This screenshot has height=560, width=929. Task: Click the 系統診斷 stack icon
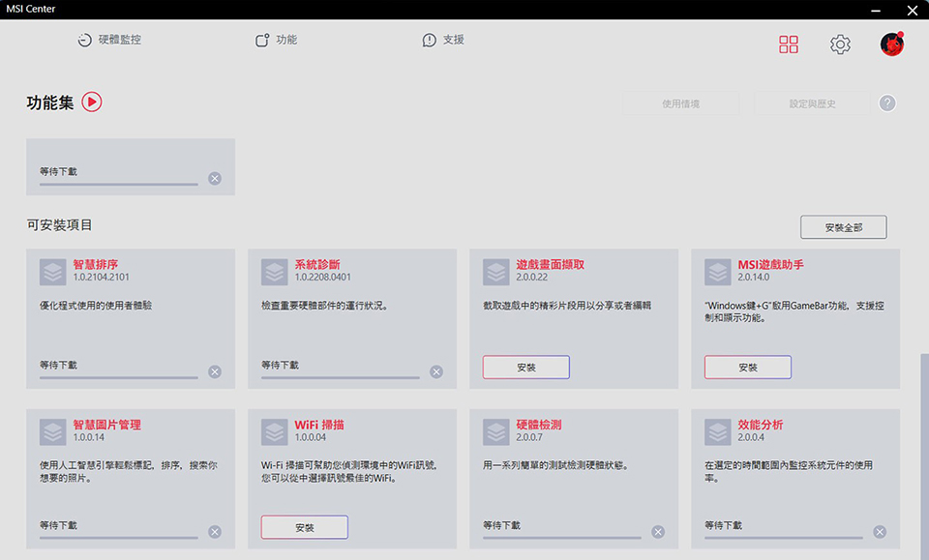point(274,273)
